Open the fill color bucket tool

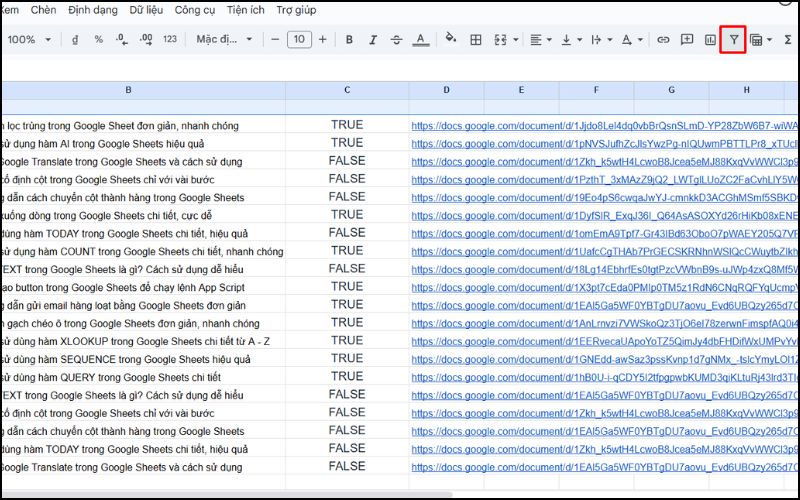[450, 40]
